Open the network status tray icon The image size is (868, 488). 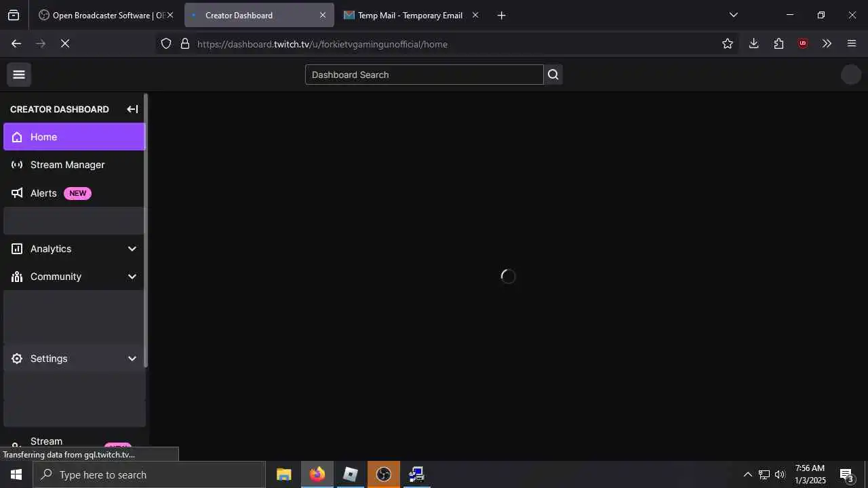(764, 474)
